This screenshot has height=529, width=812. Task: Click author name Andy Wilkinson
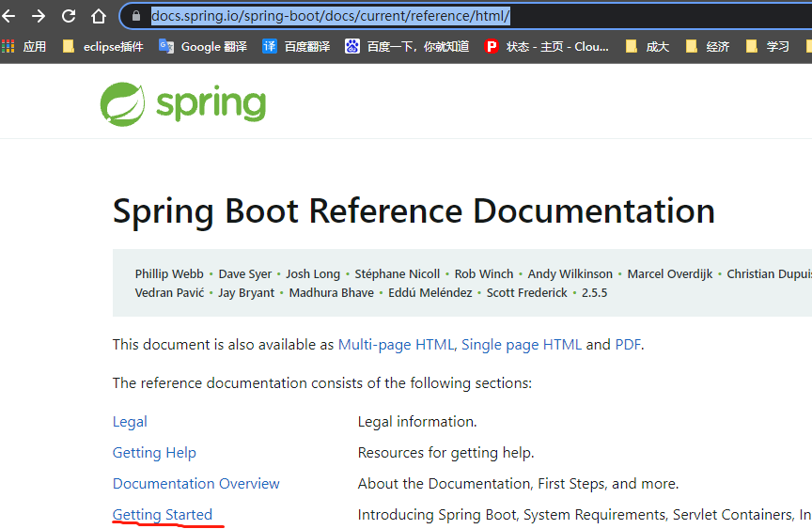570,273
